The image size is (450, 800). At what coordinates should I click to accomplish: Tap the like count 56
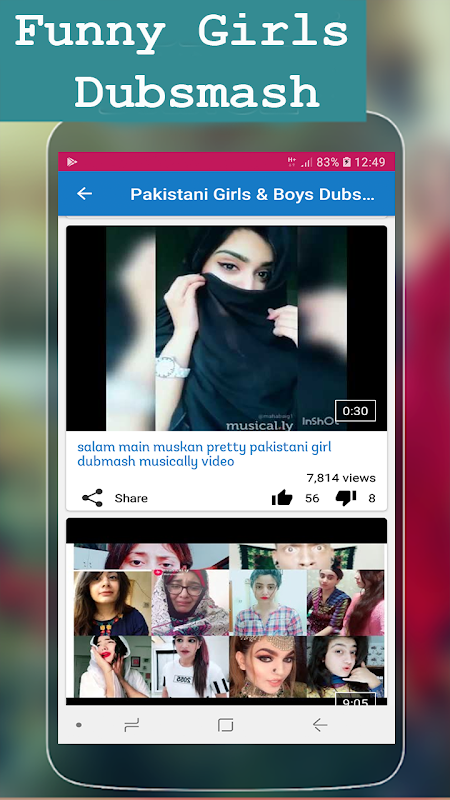point(312,498)
